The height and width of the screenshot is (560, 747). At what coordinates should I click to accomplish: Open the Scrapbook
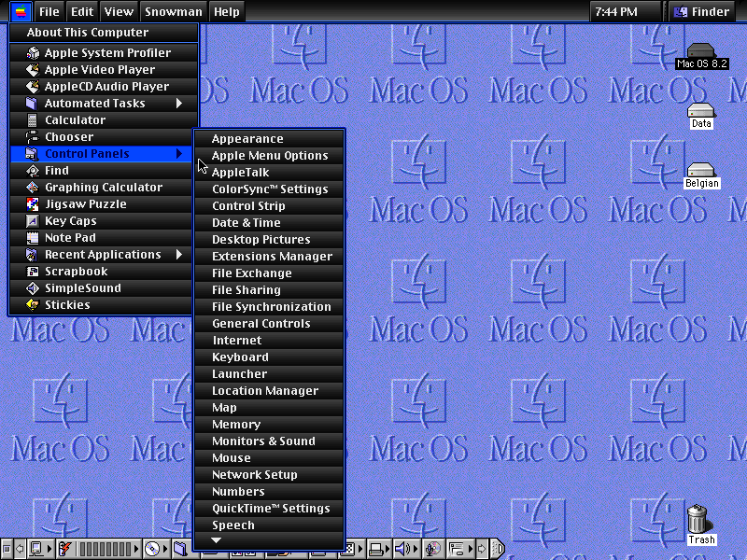pos(101,272)
